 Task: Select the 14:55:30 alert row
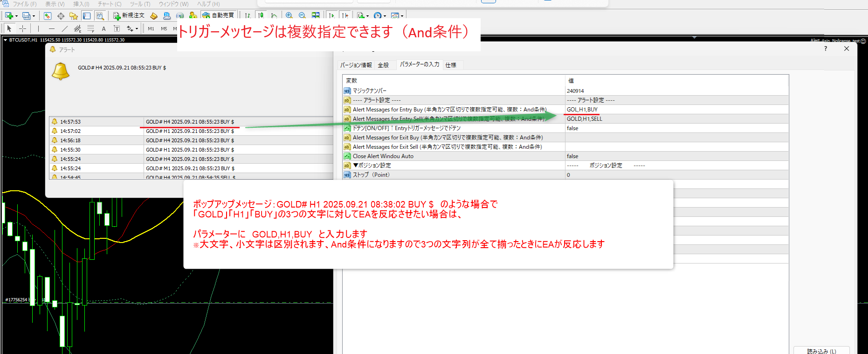pos(191,150)
